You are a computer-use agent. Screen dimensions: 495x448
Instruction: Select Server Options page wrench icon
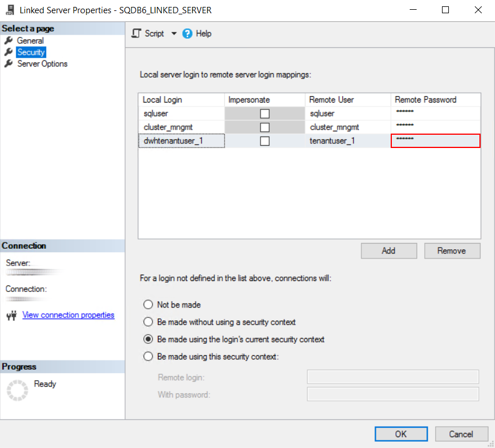point(8,64)
